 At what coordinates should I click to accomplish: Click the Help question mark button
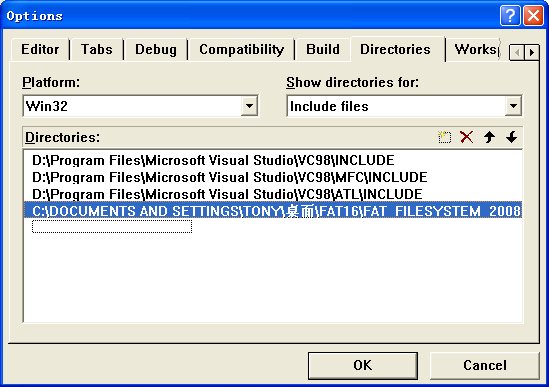(x=510, y=16)
